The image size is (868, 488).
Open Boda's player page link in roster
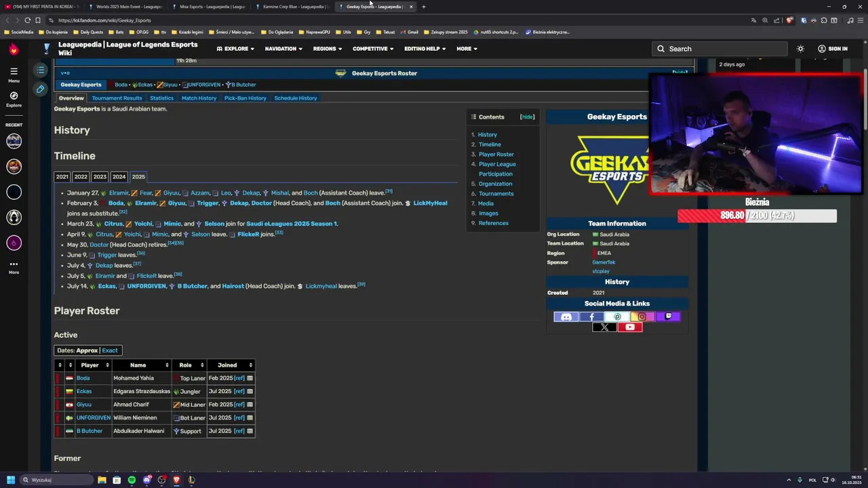click(83, 378)
